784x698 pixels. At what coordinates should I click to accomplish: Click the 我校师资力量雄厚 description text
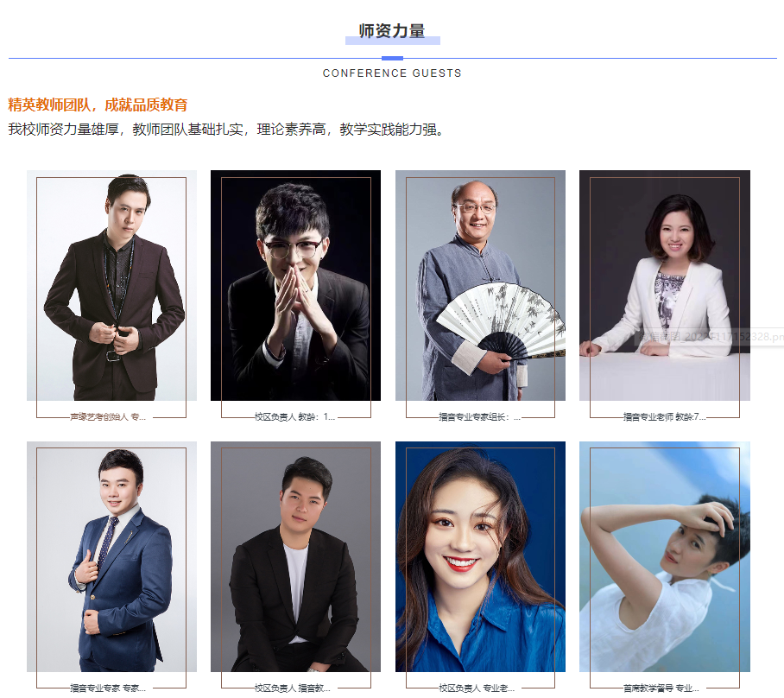tap(226, 130)
